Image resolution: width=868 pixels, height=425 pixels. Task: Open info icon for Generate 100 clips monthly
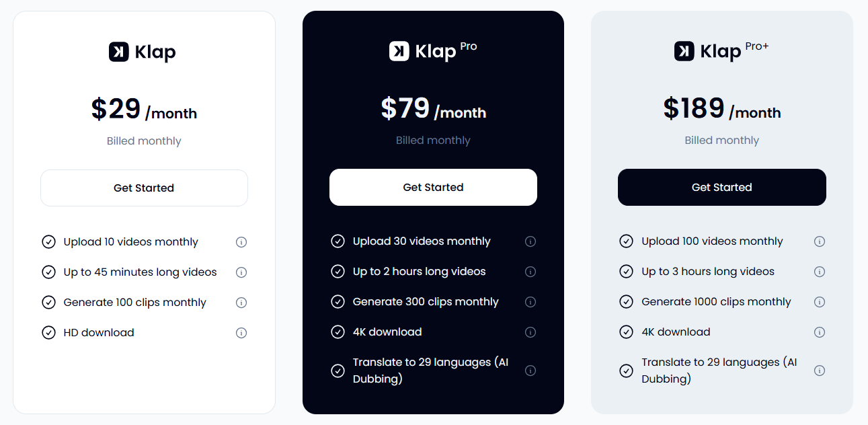pyautogui.click(x=241, y=303)
